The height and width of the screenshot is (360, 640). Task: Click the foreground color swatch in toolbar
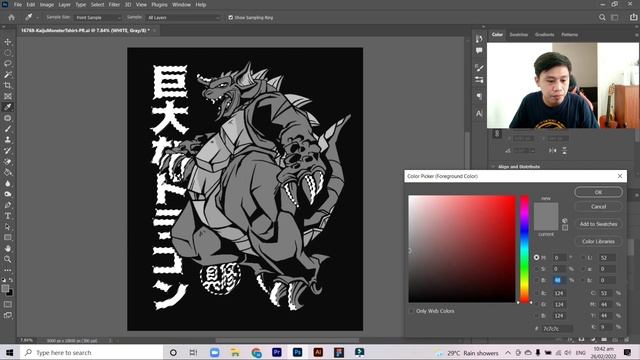pyautogui.click(x=5, y=289)
